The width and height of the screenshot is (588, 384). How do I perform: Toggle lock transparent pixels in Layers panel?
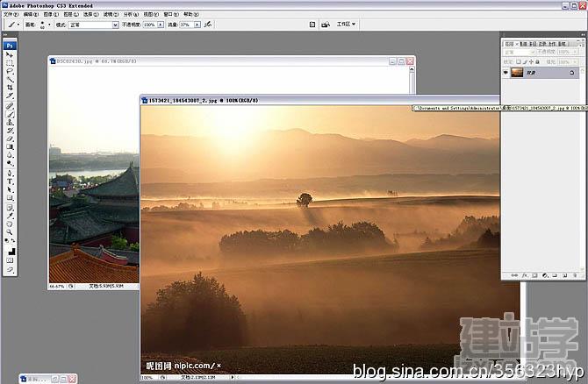point(519,62)
